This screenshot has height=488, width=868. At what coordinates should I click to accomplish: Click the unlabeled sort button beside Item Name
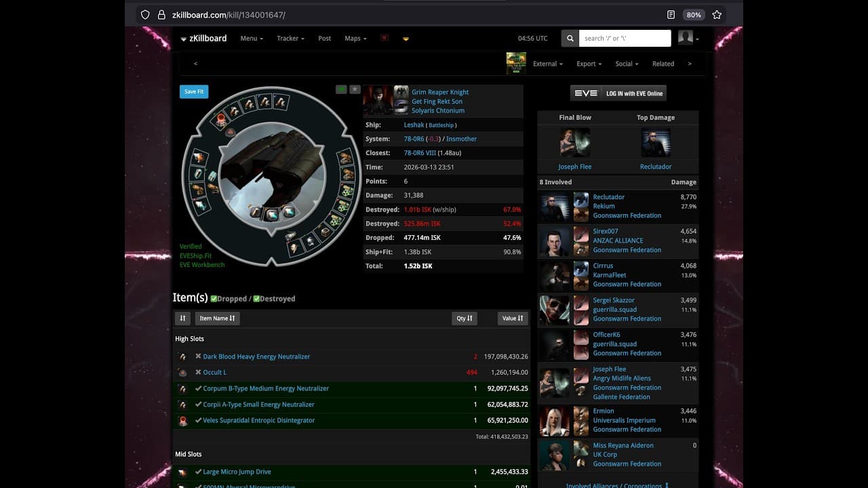coord(182,318)
